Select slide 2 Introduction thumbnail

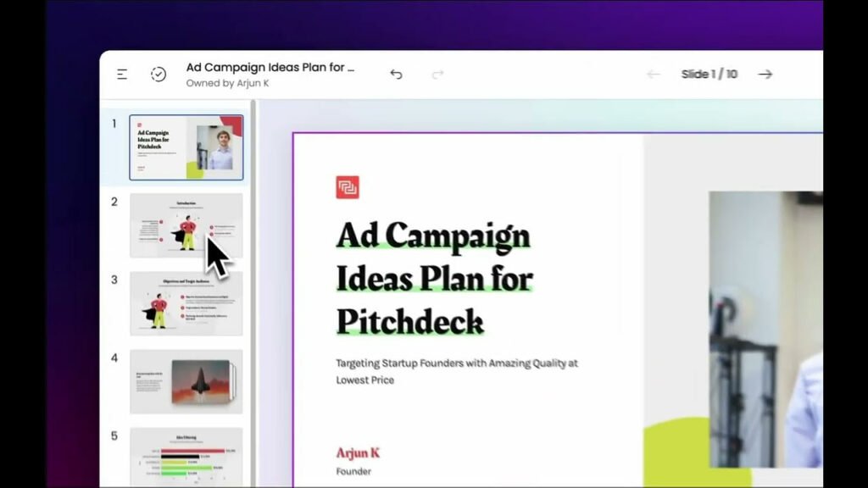[186, 225]
